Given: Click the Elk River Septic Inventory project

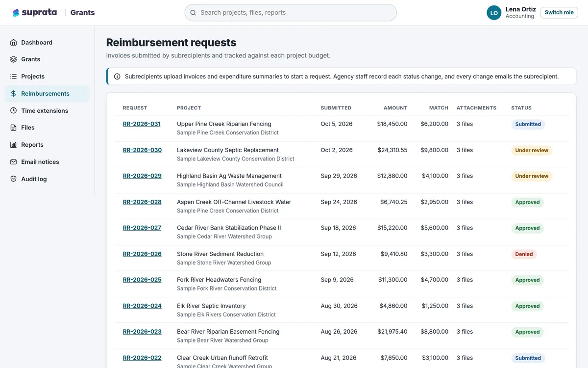Looking at the screenshot, I should (211, 306).
